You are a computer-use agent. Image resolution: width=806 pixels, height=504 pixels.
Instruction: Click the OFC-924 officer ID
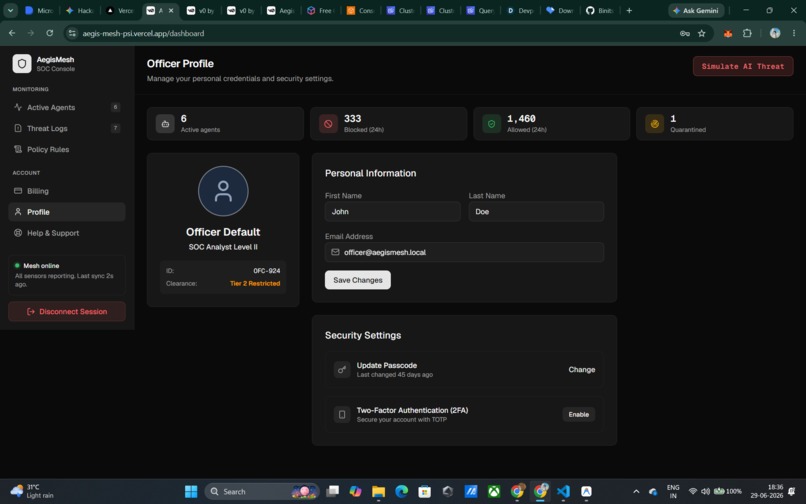[x=267, y=271]
